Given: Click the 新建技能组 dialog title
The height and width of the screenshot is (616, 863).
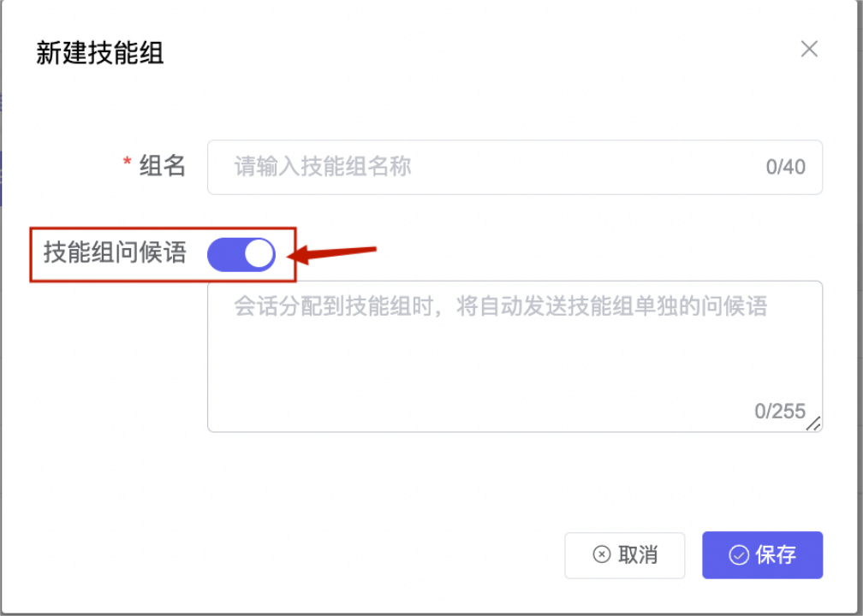Looking at the screenshot, I should (x=99, y=53).
